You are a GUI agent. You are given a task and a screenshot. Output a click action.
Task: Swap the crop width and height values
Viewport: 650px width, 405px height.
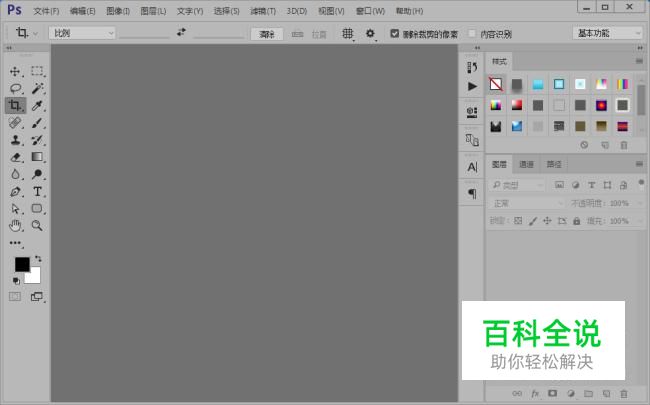point(181,33)
